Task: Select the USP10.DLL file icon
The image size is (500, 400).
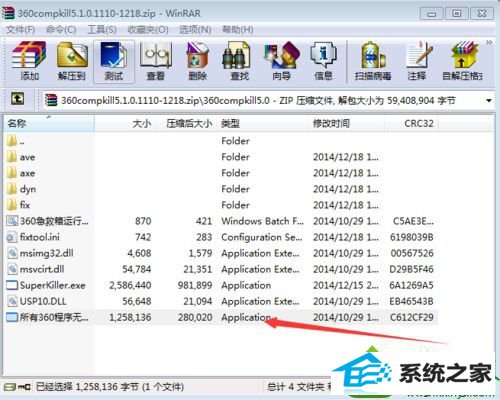Action: click(x=12, y=301)
